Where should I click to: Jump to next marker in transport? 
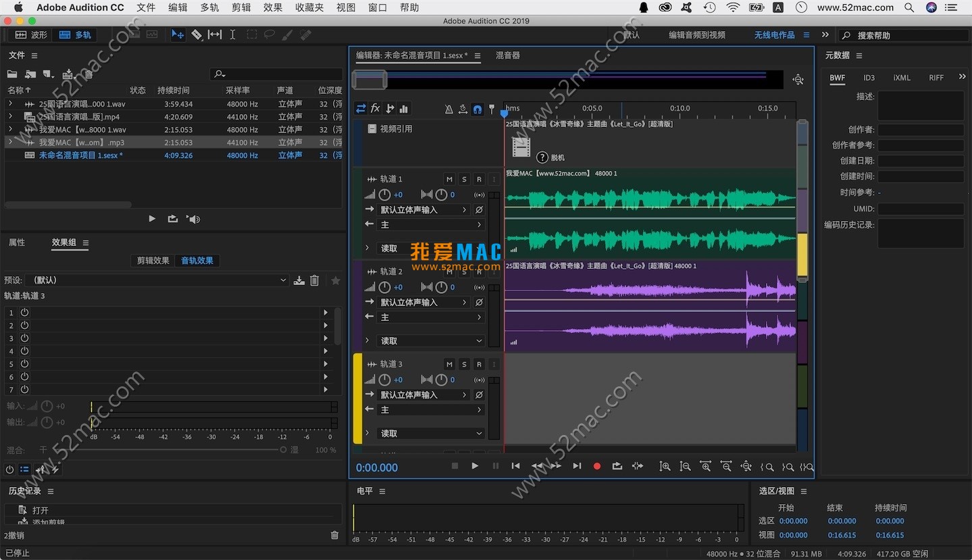(x=576, y=466)
